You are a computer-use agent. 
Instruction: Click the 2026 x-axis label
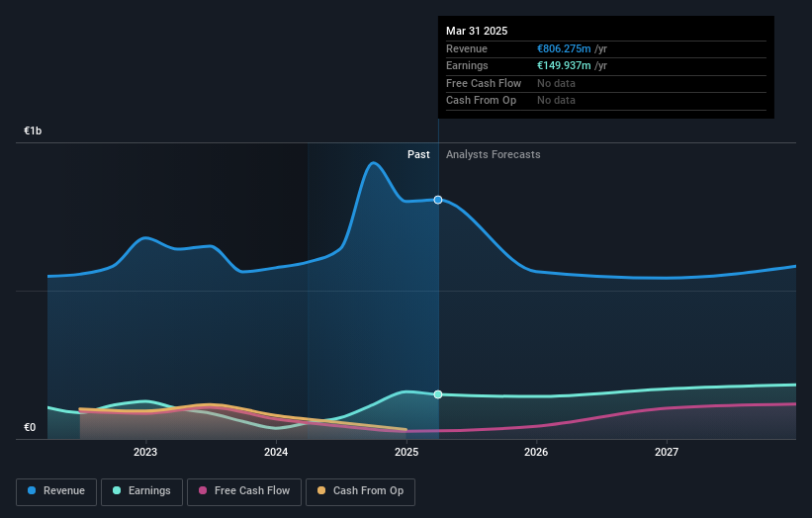pos(536,453)
